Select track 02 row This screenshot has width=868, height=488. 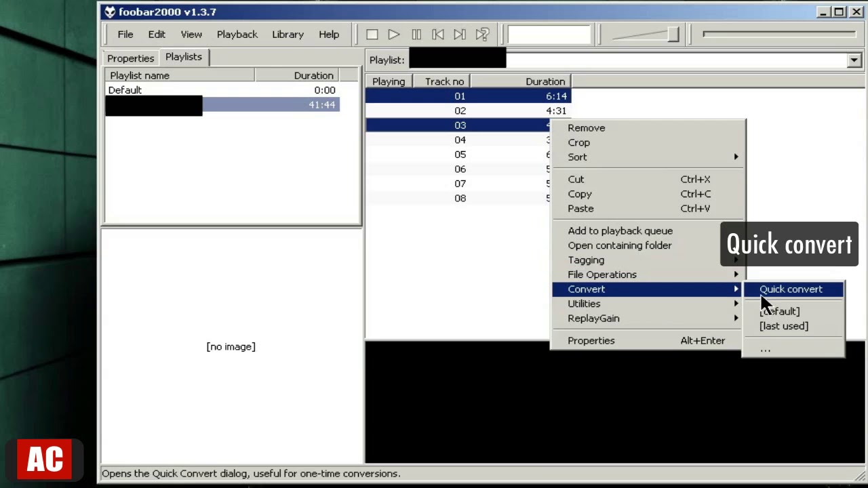[x=468, y=111]
